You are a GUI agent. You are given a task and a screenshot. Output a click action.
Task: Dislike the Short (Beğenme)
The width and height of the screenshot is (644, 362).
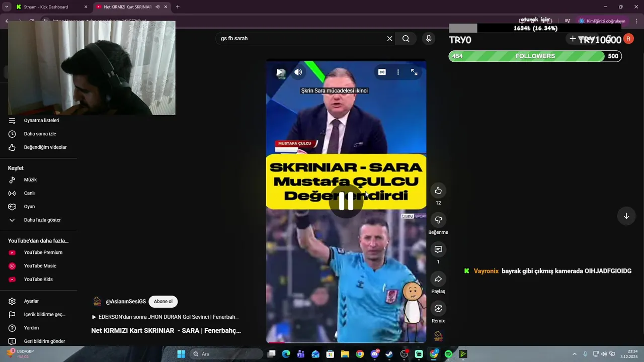pos(438,220)
